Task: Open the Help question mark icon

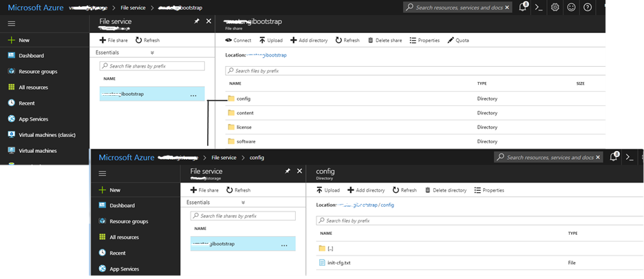Action: [588, 7]
